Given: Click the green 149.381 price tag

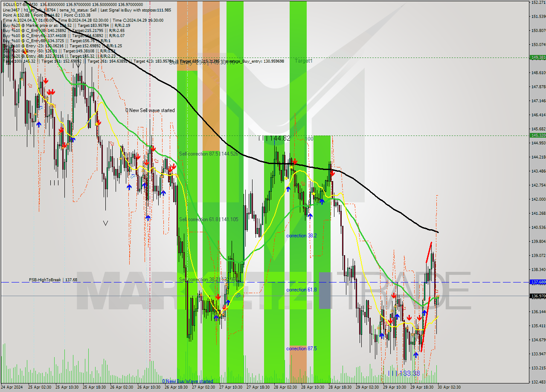Looking at the screenshot, I should click(x=537, y=57).
